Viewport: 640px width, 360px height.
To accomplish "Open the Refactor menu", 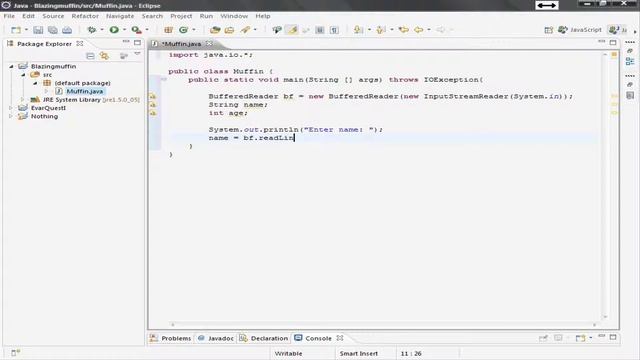I will point(85,16).
